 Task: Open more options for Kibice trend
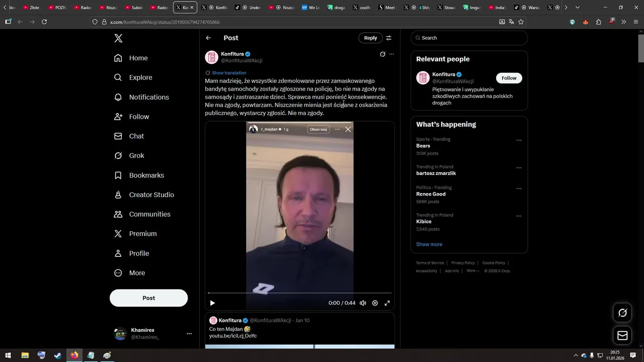point(519,216)
